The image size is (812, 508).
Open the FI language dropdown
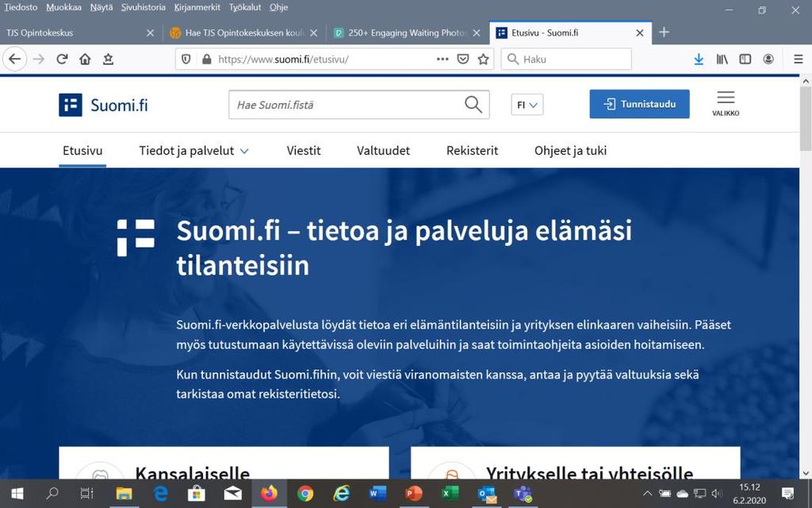[527, 105]
